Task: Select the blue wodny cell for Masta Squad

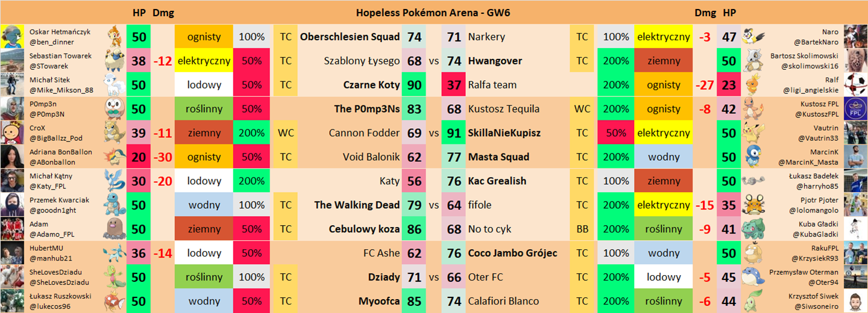Action: (664, 157)
